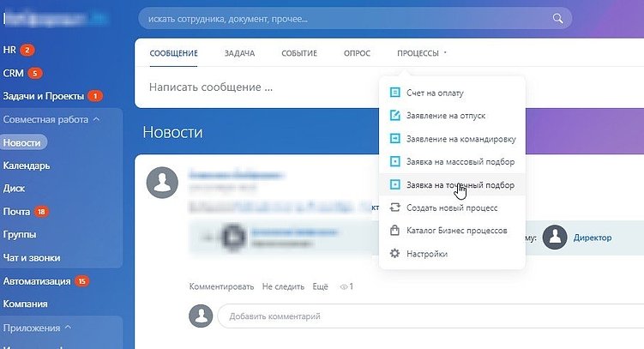Go to Новости in sidebar
644x349 pixels.
coord(22,142)
